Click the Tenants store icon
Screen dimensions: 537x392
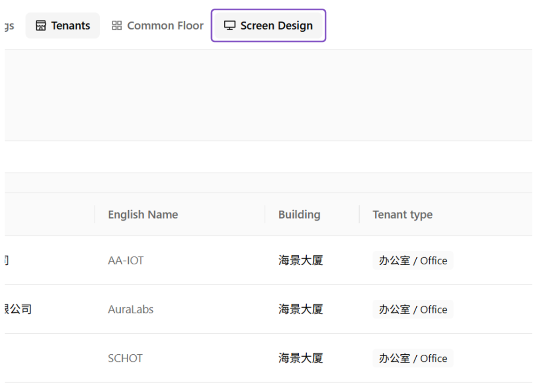click(x=41, y=26)
